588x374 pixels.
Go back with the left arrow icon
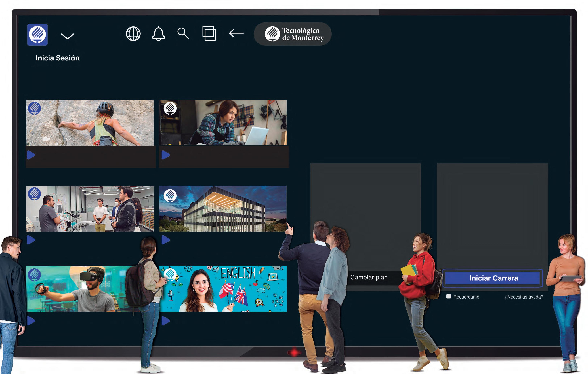pyautogui.click(x=236, y=33)
